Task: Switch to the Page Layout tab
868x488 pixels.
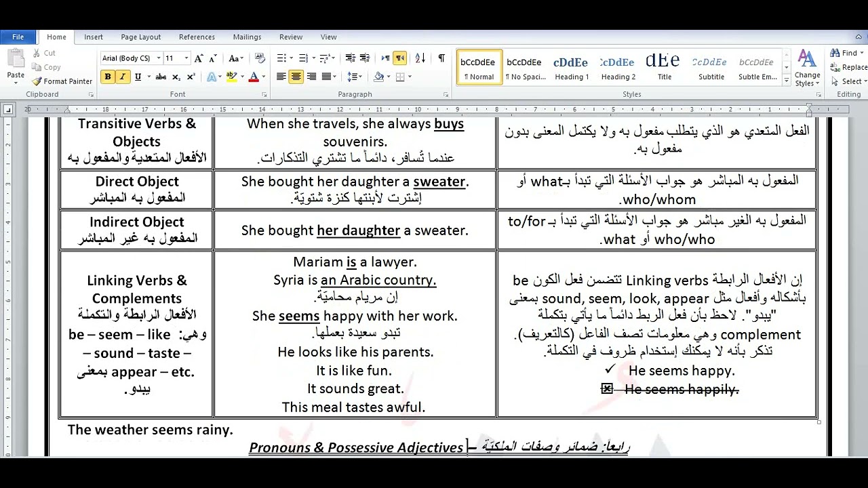Action: (141, 37)
